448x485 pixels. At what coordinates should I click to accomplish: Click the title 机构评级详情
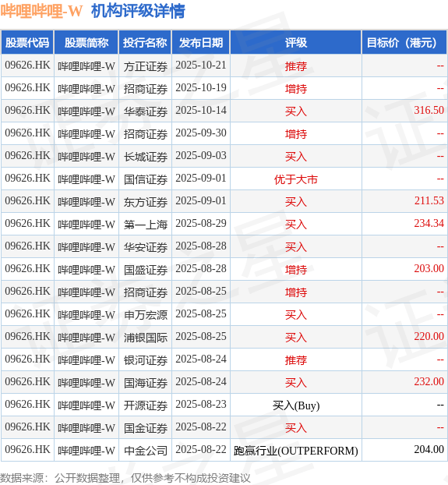[138, 11]
